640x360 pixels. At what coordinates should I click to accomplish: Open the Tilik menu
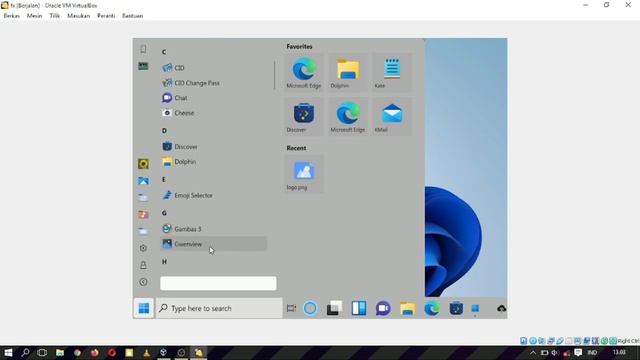tap(55, 16)
